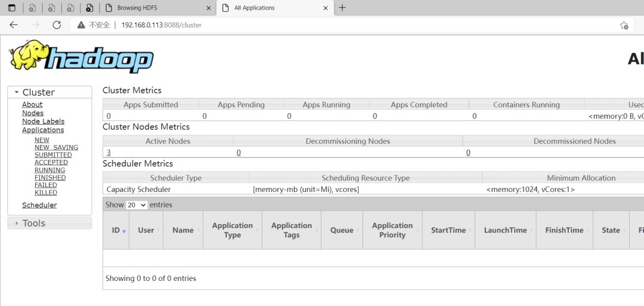Add this page to favorites
This screenshot has width=644, height=306.
click(624, 25)
